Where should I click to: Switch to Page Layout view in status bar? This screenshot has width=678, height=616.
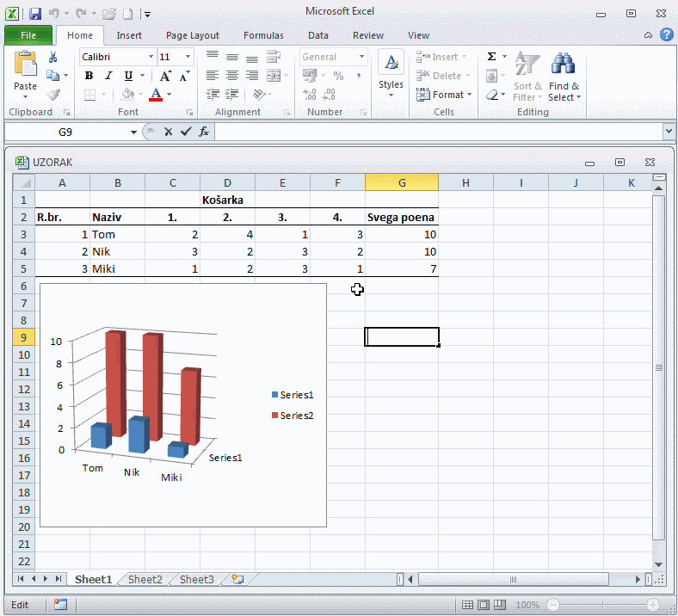click(x=484, y=605)
